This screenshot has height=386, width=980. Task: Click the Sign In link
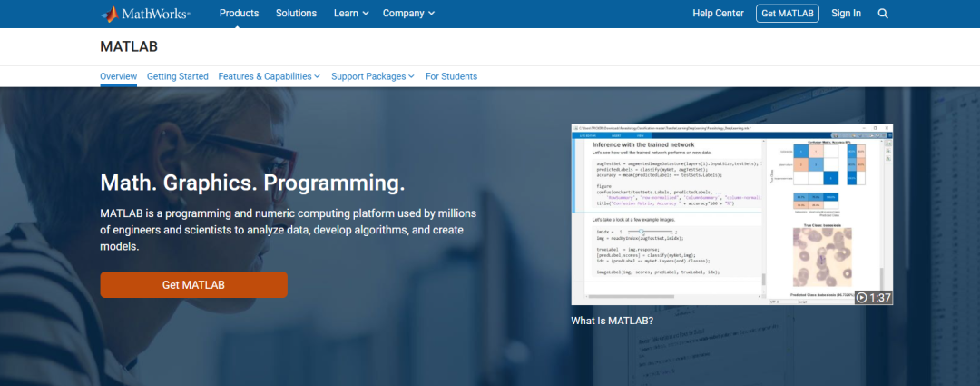pyautogui.click(x=846, y=13)
